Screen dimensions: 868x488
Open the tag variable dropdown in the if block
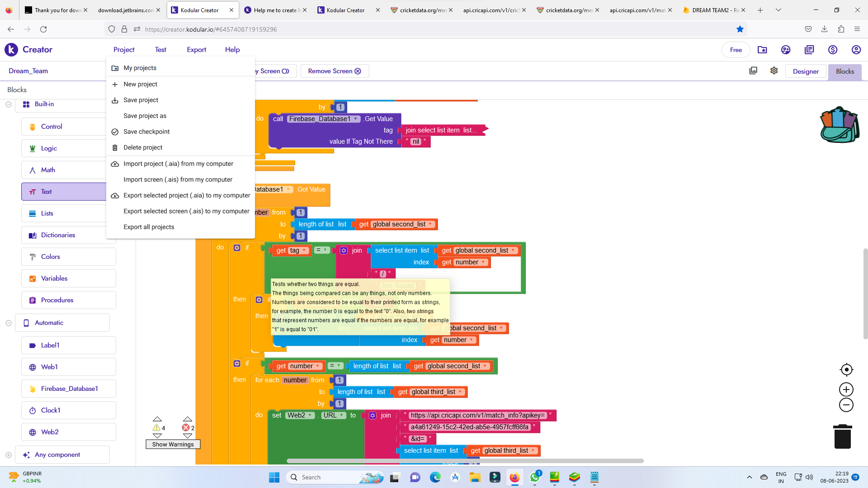[x=298, y=250]
